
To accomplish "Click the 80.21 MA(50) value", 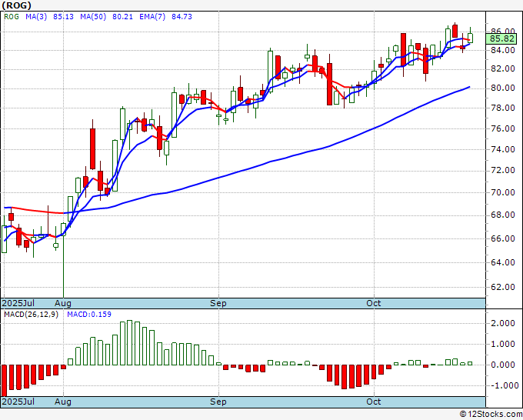I will click(122, 17).
